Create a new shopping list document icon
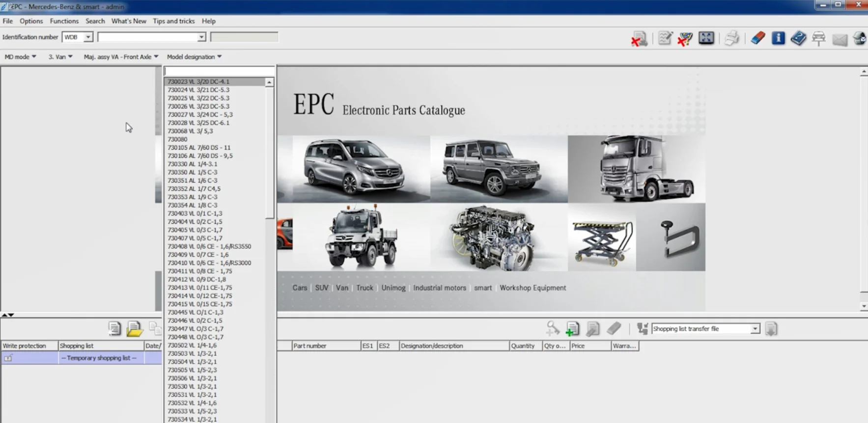 click(114, 329)
